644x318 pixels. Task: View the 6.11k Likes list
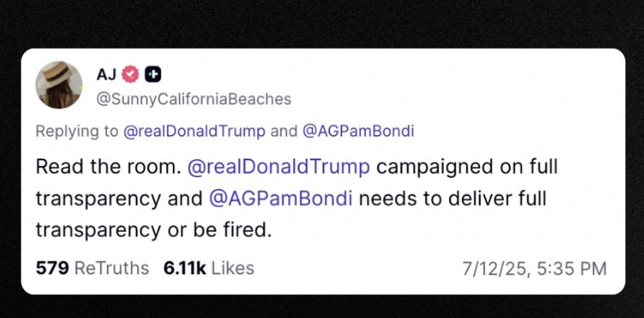coord(209,268)
